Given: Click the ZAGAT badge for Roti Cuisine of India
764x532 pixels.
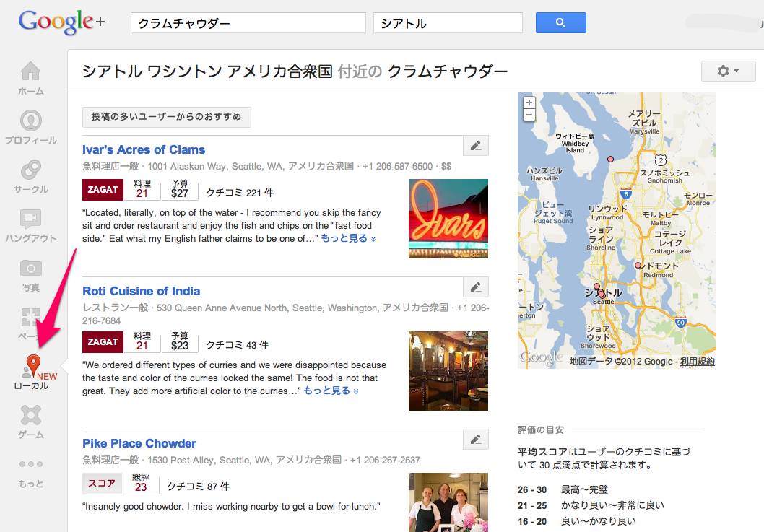Looking at the screenshot, I should 103,342.
